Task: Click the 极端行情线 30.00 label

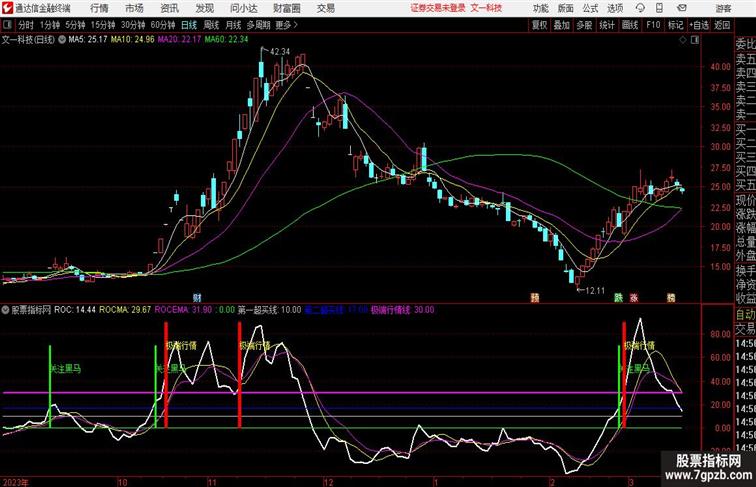Action: (402, 310)
